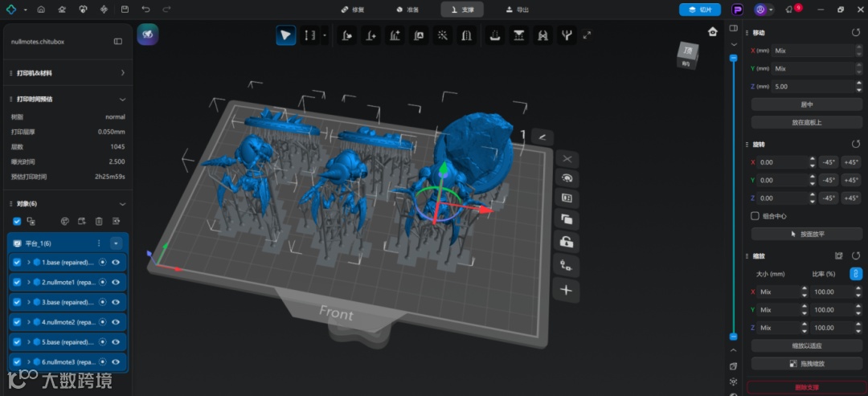
Task: Select the ruler measure tool
Action: pyautogui.click(x=310, y=35)
